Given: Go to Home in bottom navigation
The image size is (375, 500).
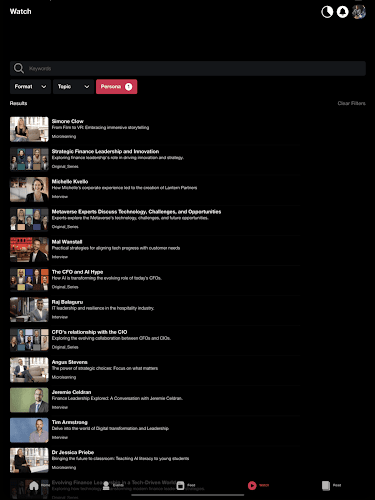Looking at the screenshot, I should [34, 485].
